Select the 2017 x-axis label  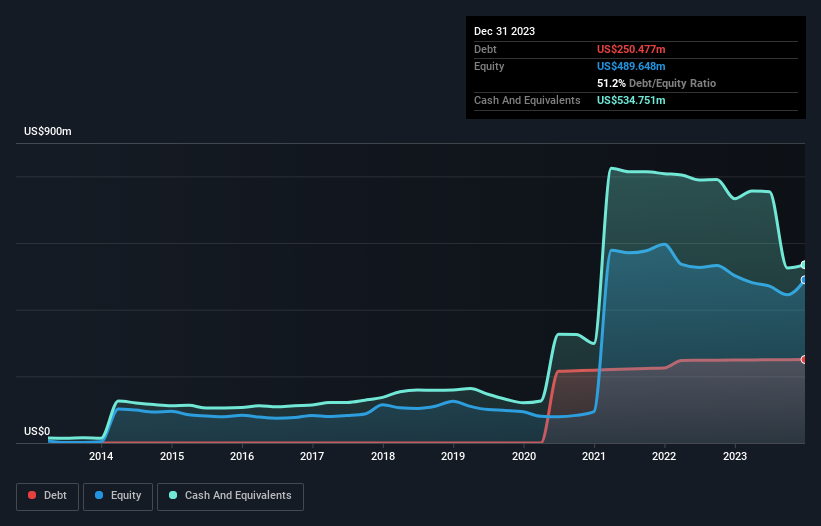click(312, 456)
